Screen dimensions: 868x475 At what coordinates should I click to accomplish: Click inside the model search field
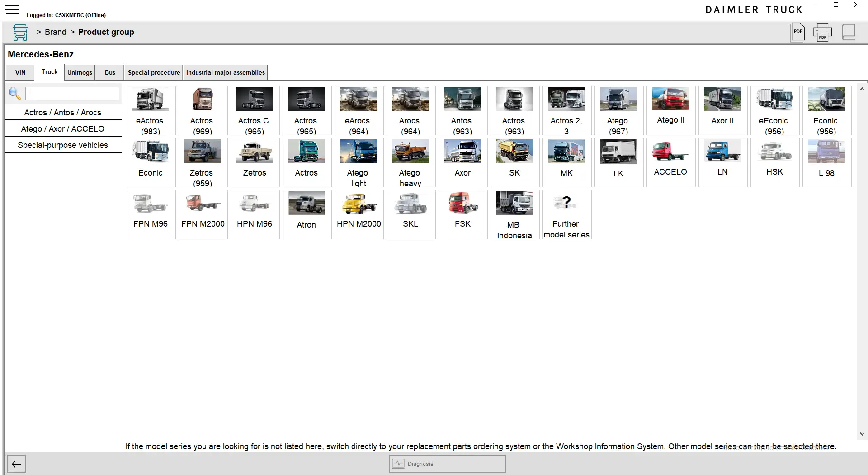tap(72, 94)
